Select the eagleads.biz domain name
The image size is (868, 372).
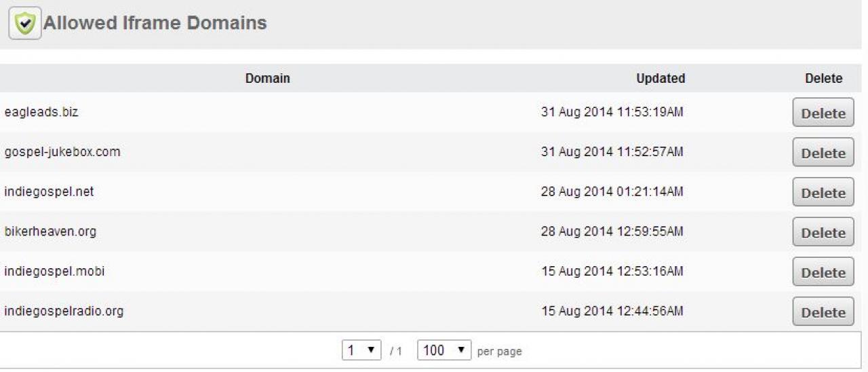(41, 112)
